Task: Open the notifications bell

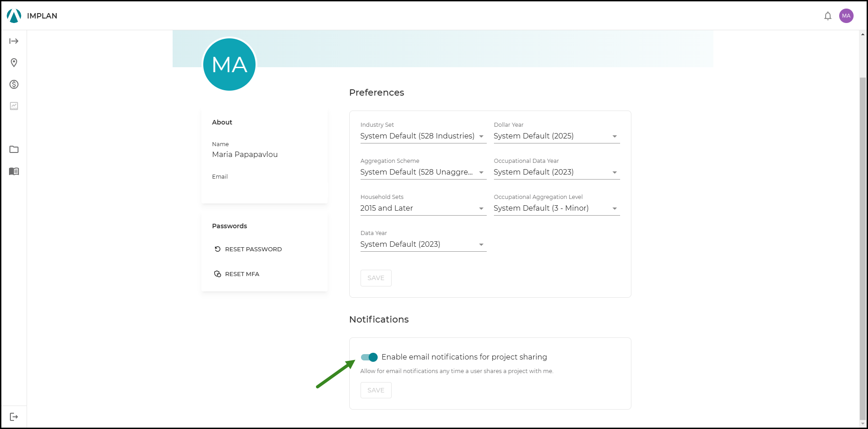Action: (x=828, y=16)
